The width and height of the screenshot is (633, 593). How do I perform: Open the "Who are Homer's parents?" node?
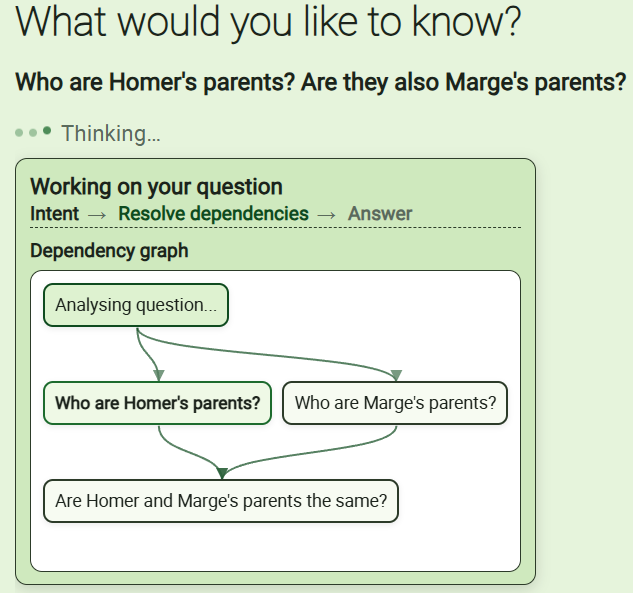[157, 403]
